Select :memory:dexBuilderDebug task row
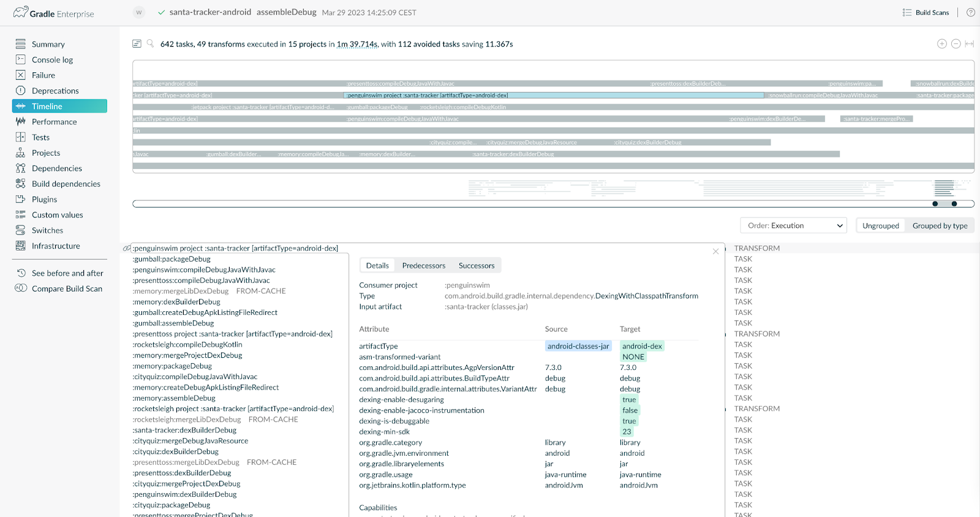This screenshot has height=517, width=980. [x=176, y=302]
